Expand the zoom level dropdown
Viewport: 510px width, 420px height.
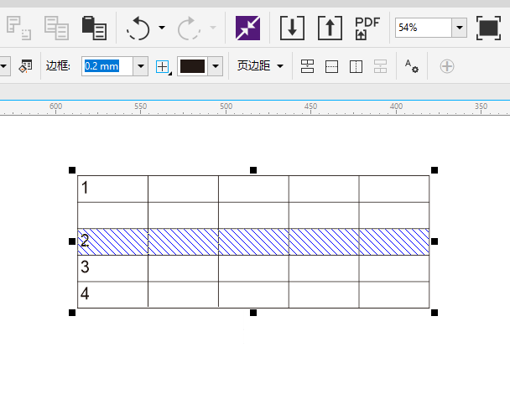pos(459,28)
